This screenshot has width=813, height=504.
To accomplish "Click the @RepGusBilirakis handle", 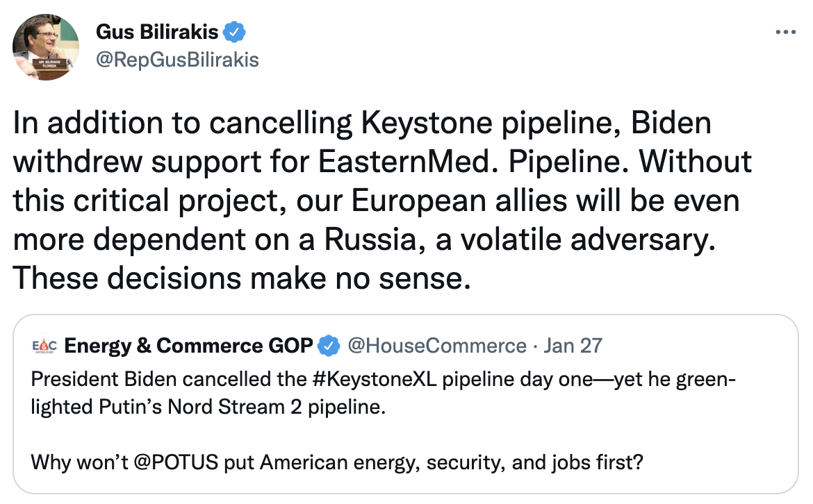I will coord(176,60).
